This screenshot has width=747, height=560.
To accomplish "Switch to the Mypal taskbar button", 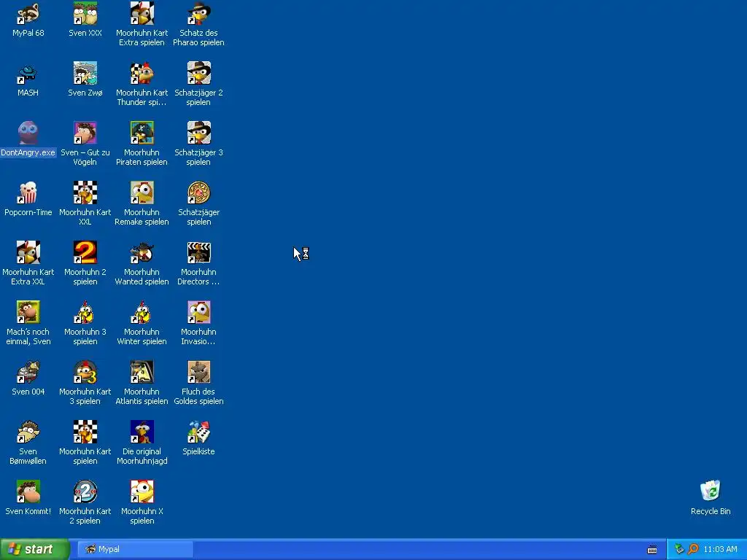I will point(136,549).
